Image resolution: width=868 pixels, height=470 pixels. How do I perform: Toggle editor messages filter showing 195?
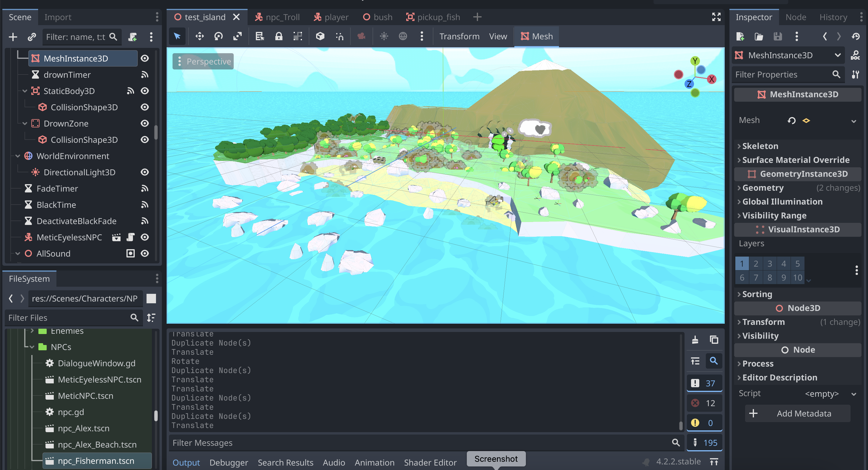click(704, 443)
